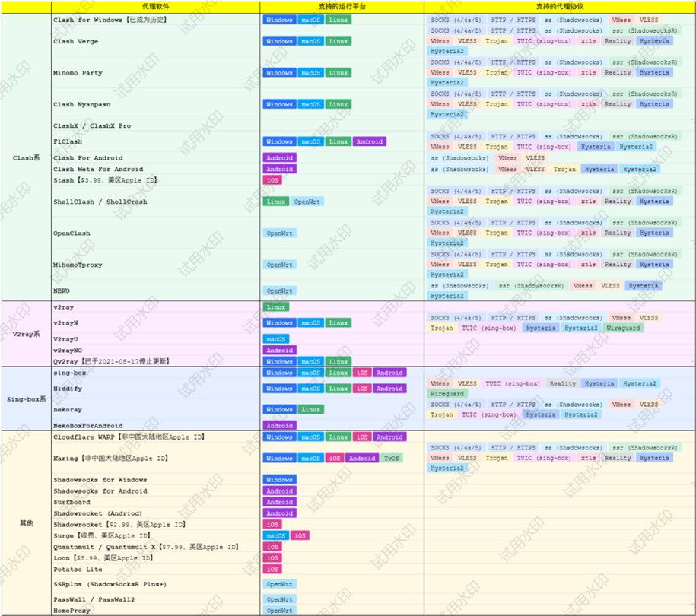
Task: Select the 支持的代理协议 column header
Action: [x=559, y=8]
